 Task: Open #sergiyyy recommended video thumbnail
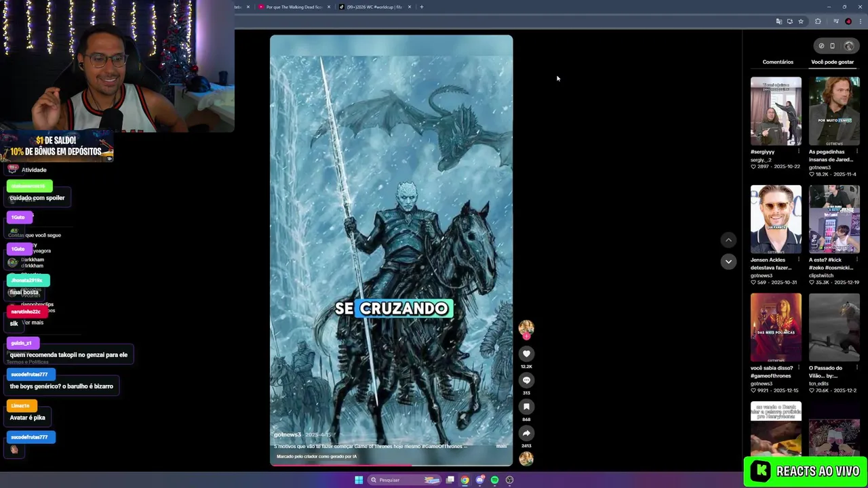(776, 110)
